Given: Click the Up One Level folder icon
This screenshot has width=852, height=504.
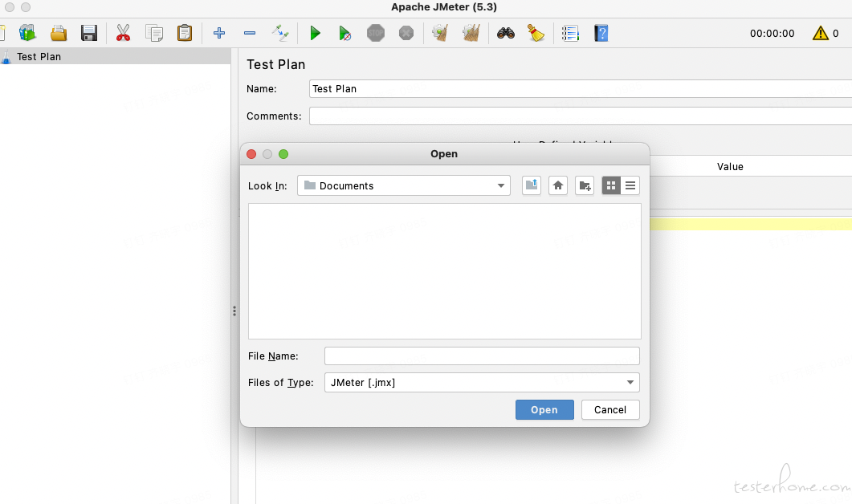Looking at the screenshot, I should pos(532,185).
